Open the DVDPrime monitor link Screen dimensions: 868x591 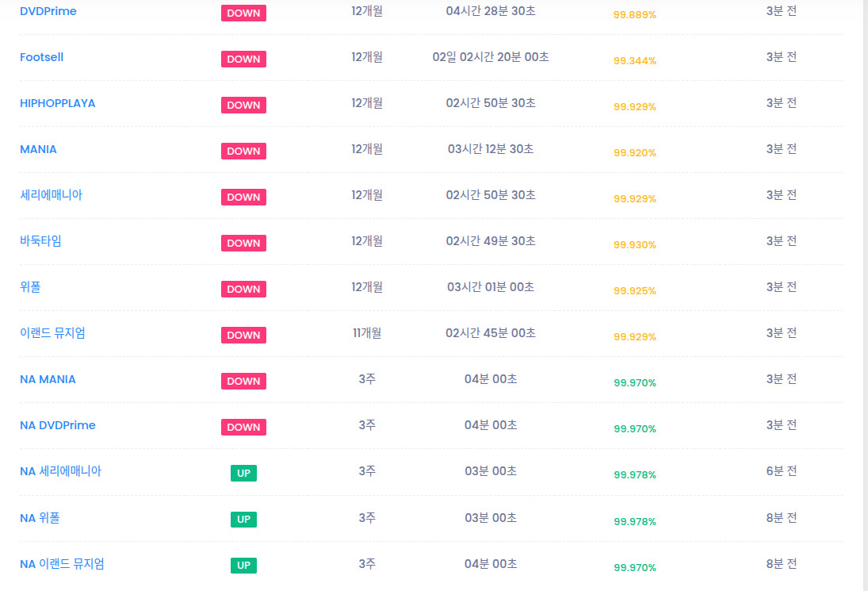(48, 12)
